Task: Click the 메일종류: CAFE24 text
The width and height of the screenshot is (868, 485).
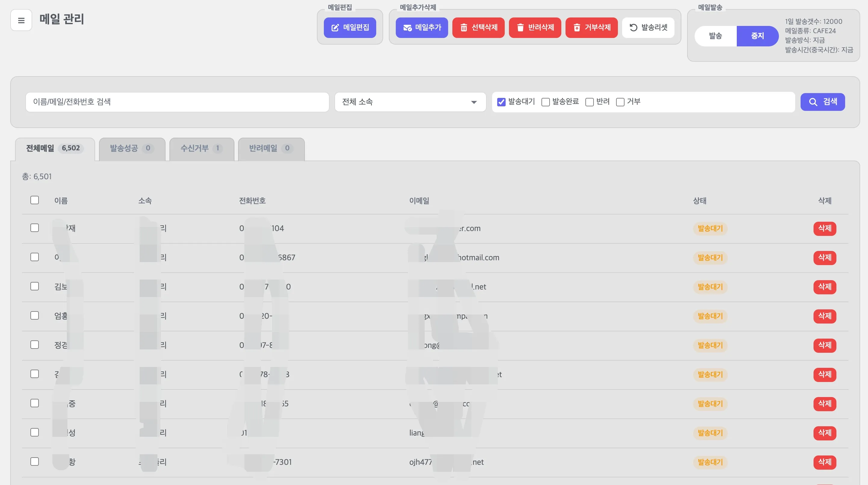Action: (x=811, y=31)
